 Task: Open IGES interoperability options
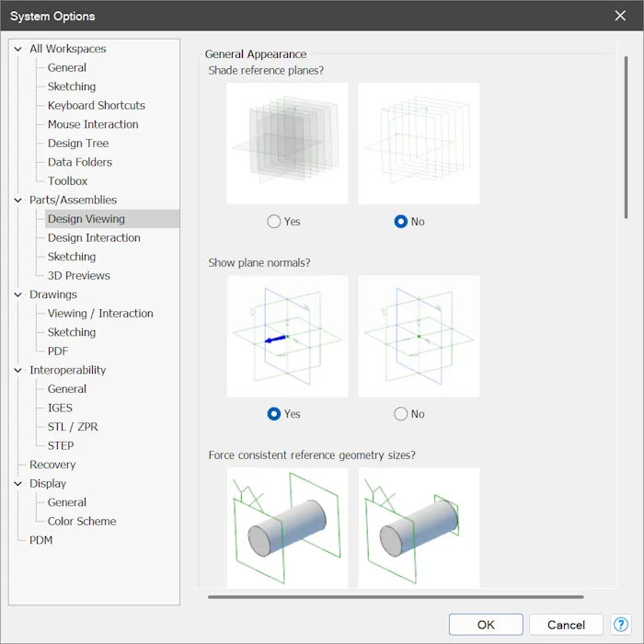coord(60,408)
